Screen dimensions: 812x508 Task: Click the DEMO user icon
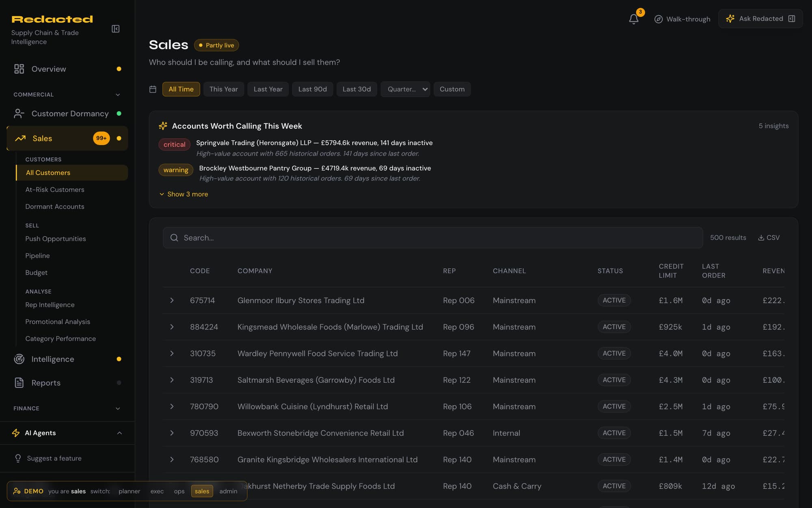tap(17, 491)
